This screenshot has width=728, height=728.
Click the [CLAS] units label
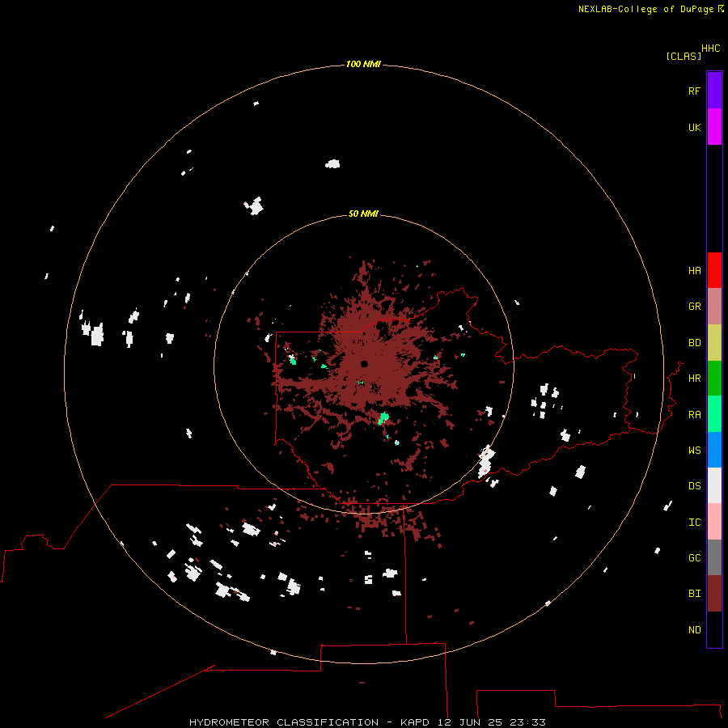(x=684, y=56)
